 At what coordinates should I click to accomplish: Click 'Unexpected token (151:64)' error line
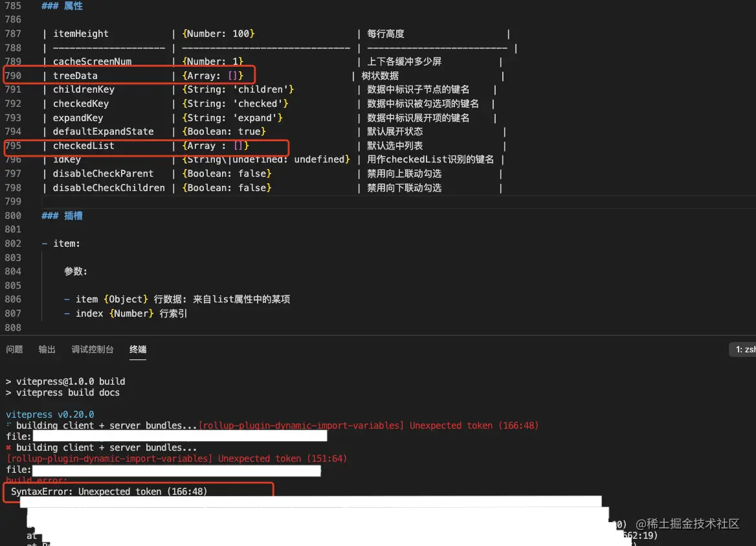(x=177, y=459)
